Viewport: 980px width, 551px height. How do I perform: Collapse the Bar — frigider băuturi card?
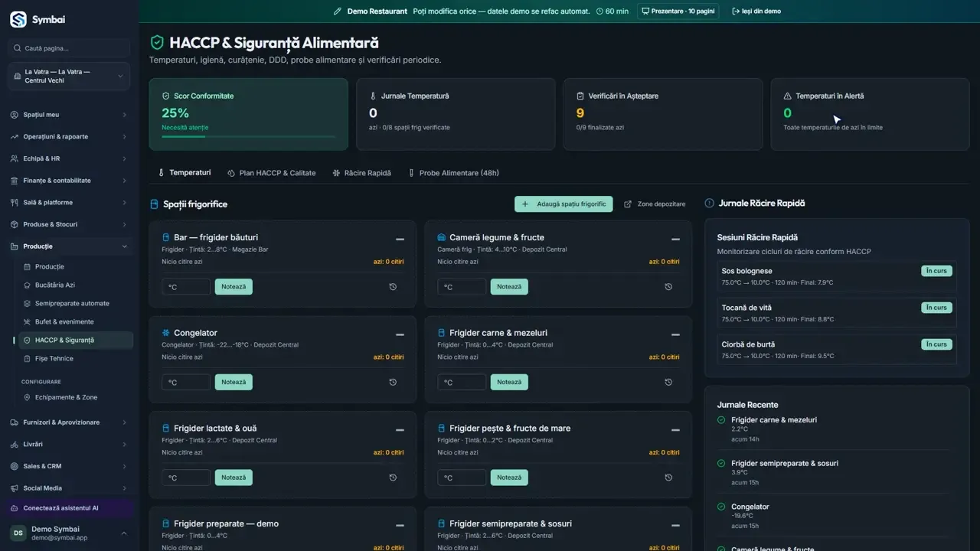[400, 240]
